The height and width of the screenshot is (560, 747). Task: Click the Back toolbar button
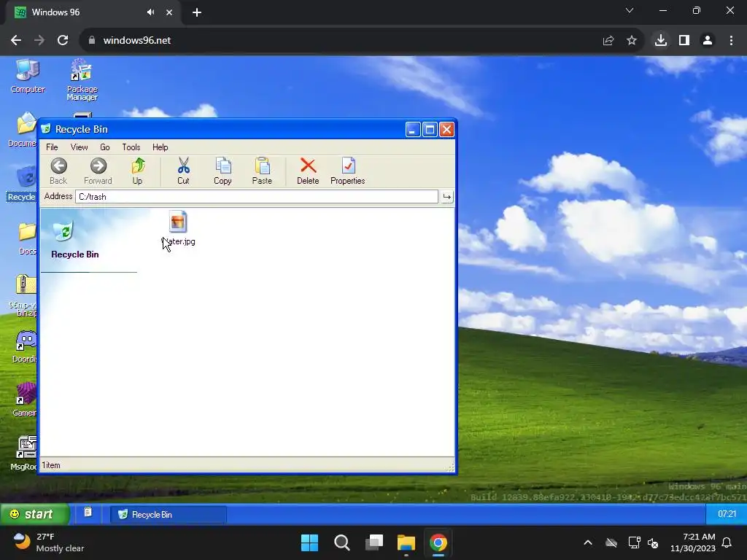click(58, 171)
